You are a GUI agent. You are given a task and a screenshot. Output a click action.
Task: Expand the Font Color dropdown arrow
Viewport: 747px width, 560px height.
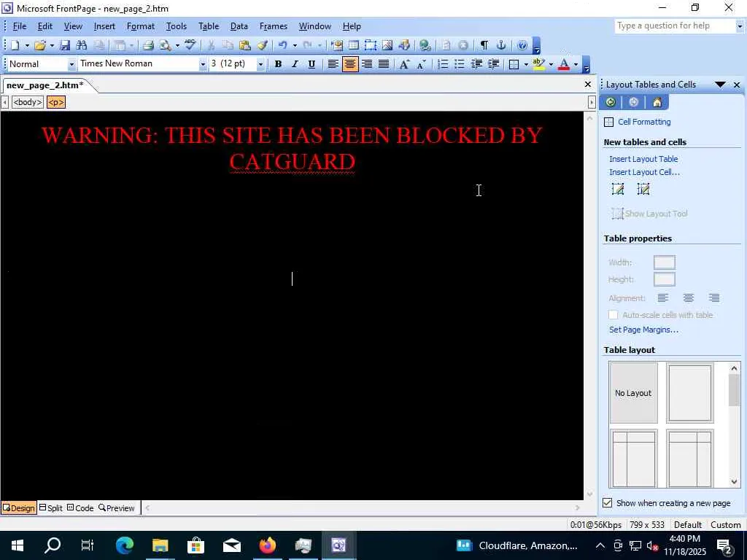point(576,64)
